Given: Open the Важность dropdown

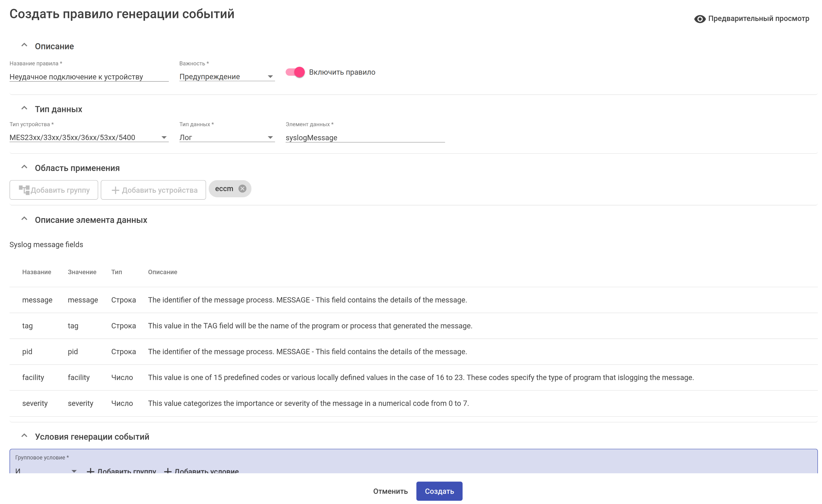Looking at the screenshot, I should coord(227,77).
